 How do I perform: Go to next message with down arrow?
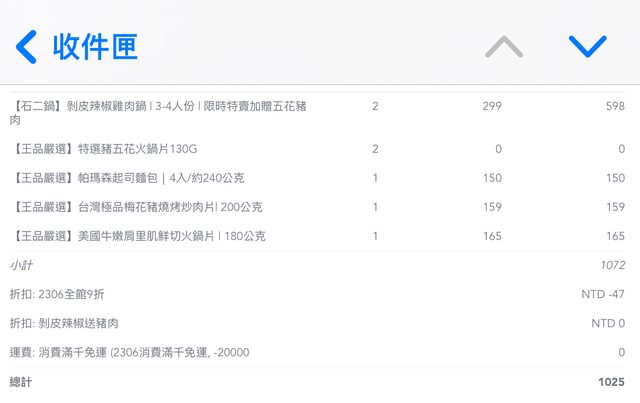coord(587,46)
